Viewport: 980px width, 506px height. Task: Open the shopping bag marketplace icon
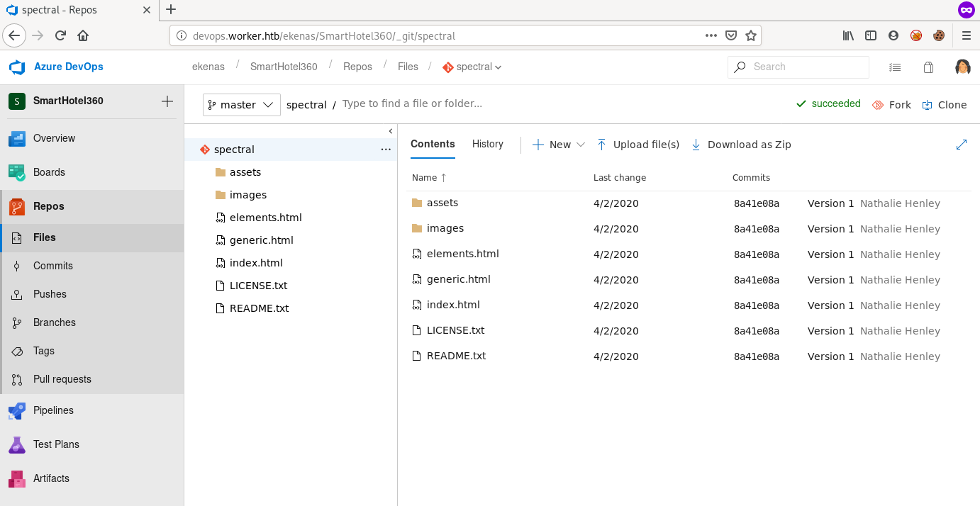coord(928,67)
